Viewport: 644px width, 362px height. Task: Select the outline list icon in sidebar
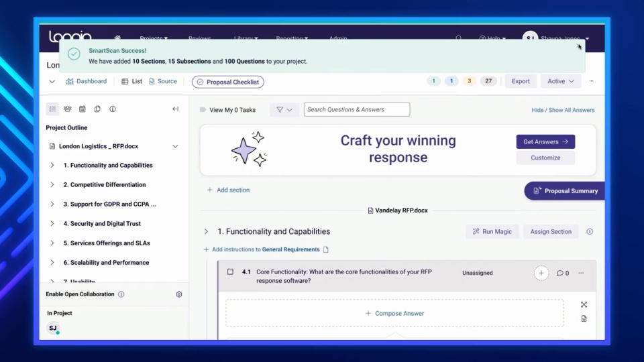click(x=52, y=109)
